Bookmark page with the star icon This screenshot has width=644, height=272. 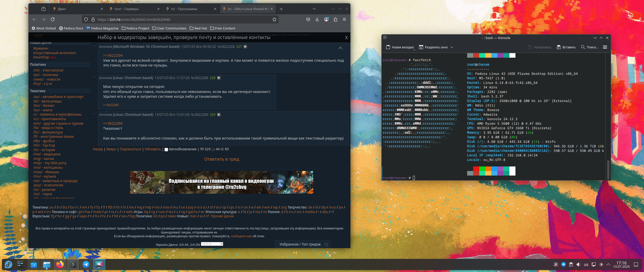[x=274, y=19]
